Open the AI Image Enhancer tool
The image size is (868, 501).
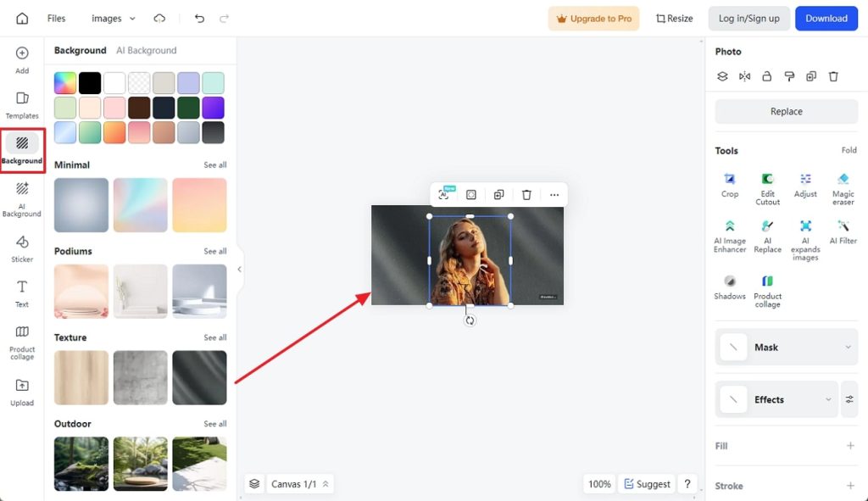tap(729, 231)
